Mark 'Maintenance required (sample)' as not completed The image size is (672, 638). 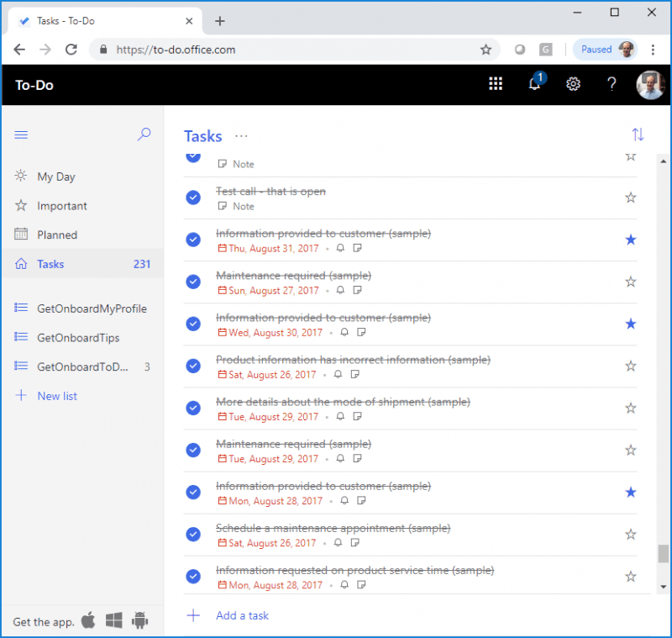(192, 282)
